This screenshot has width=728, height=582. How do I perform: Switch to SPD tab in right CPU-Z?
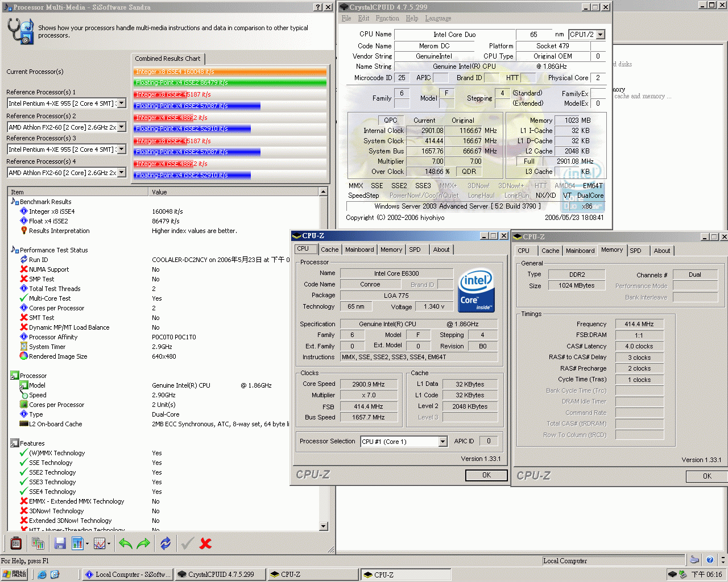[x=636, y=251]
